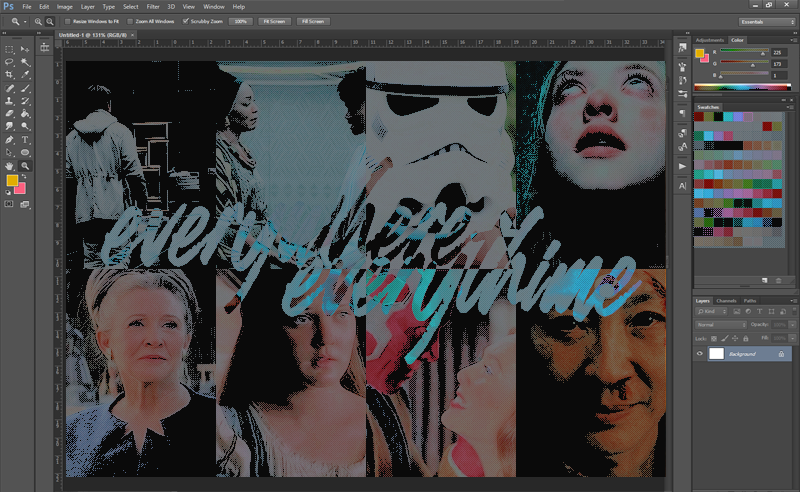The image size is (800, 492).
Task: Toggle lock image pixels brush icon
Action: [725, 338]
